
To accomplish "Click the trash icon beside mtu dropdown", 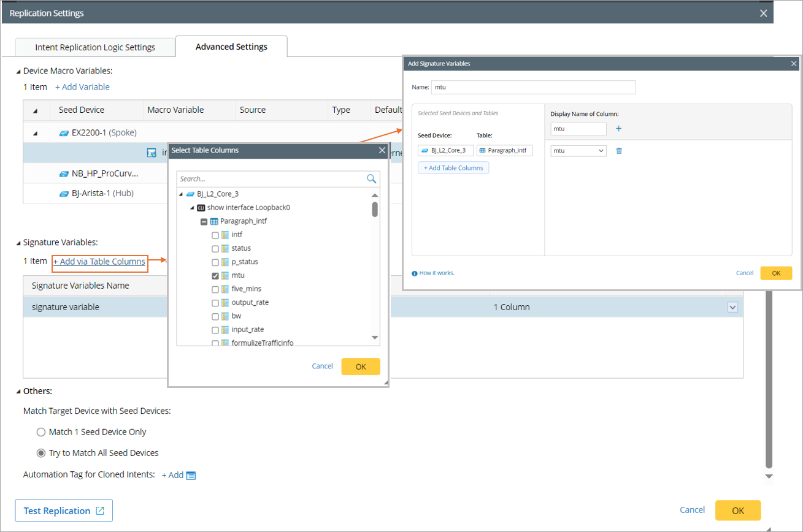I will point(619,151).
